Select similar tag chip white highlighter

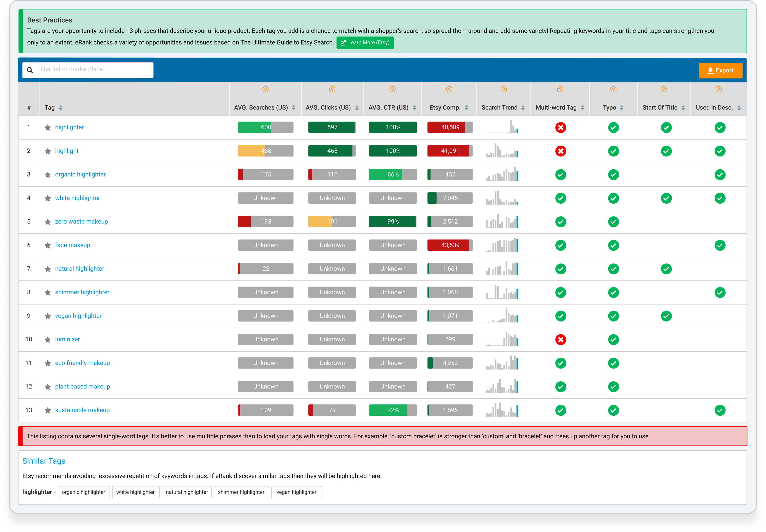click(136, 492)
